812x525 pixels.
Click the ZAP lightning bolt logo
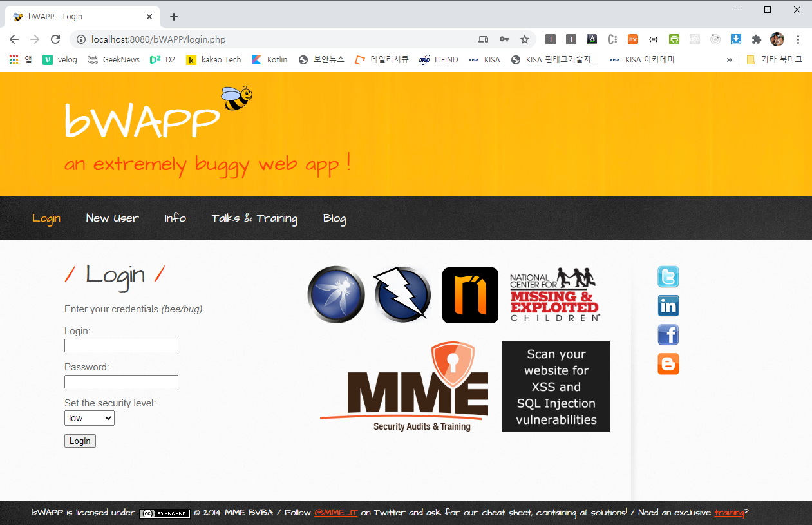coord(402,294)
